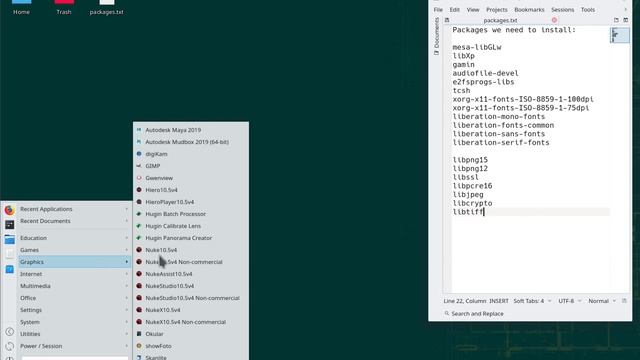Expand System category
The image size is (640, 360).
tap(74, 322)
